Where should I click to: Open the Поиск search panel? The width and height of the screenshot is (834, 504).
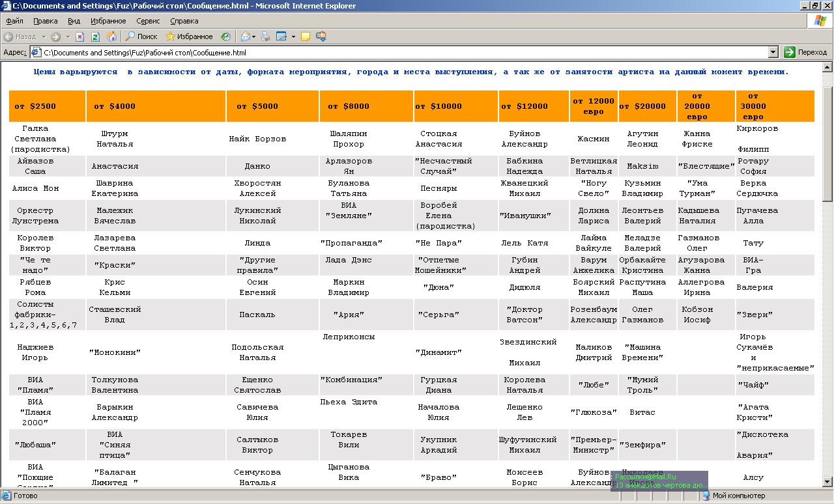pos(141,36)
